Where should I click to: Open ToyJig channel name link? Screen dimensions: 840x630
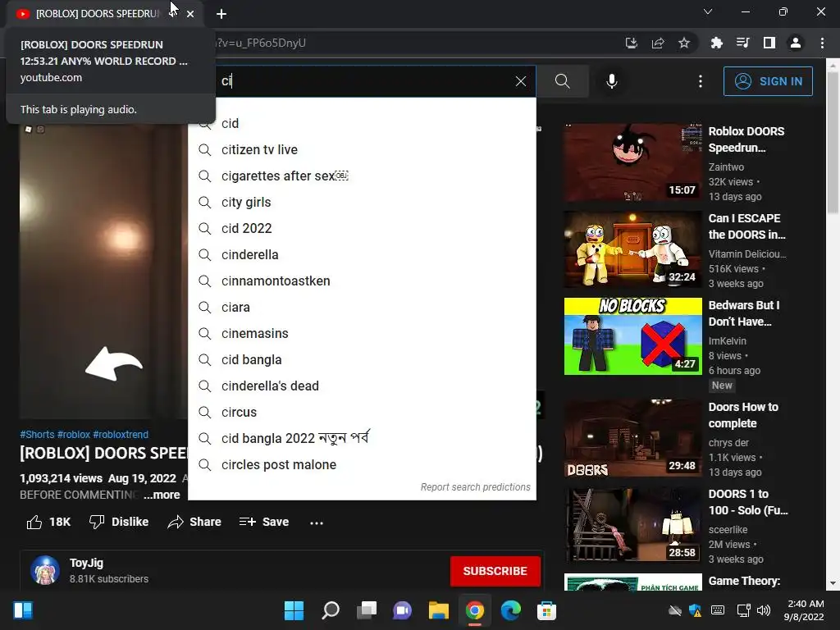click(x=86, y=563)
